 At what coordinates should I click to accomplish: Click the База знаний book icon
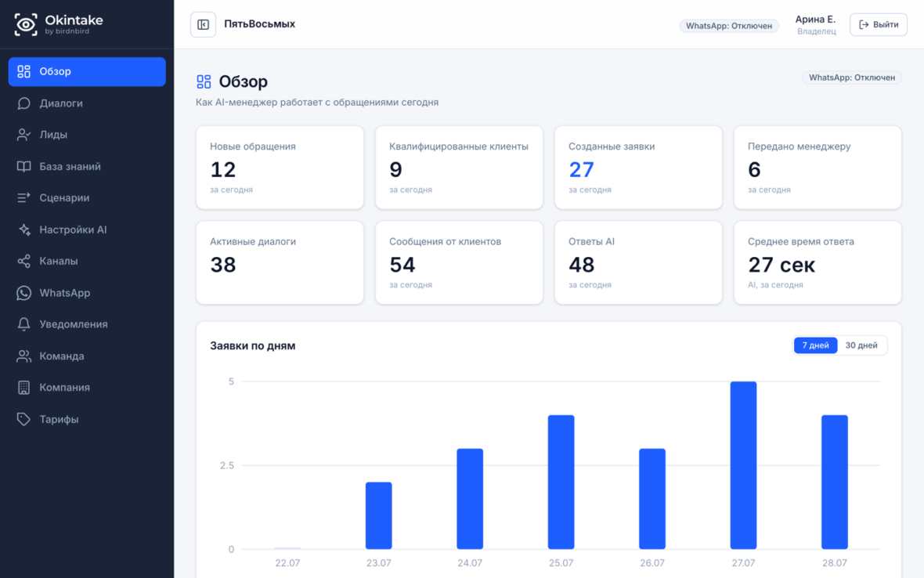click(23, 167)
